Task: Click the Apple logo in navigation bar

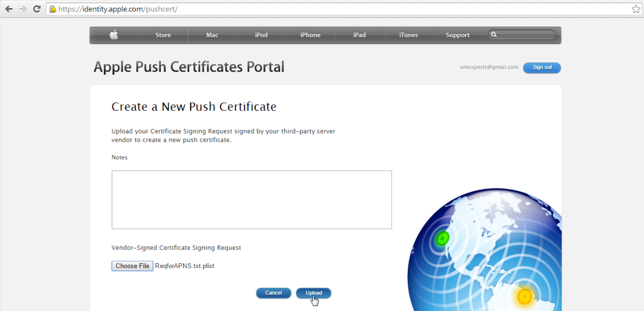Action: click(x=114, y=35)
